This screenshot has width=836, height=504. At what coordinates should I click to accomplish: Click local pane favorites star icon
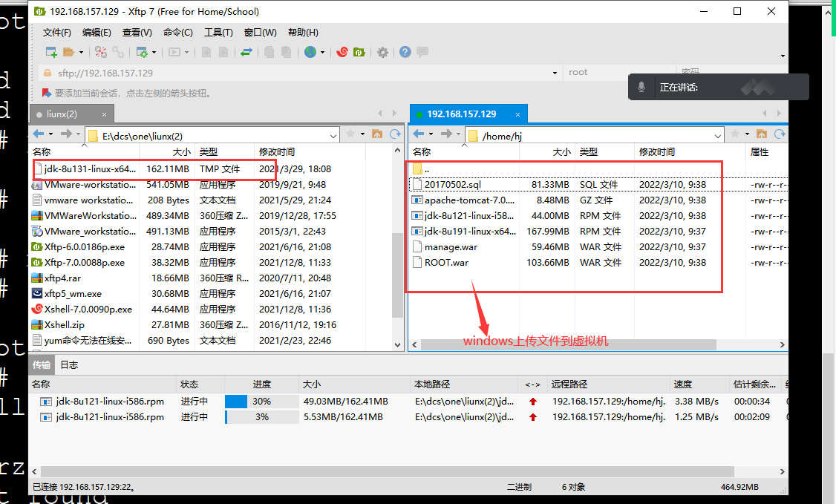click(350, 134)
